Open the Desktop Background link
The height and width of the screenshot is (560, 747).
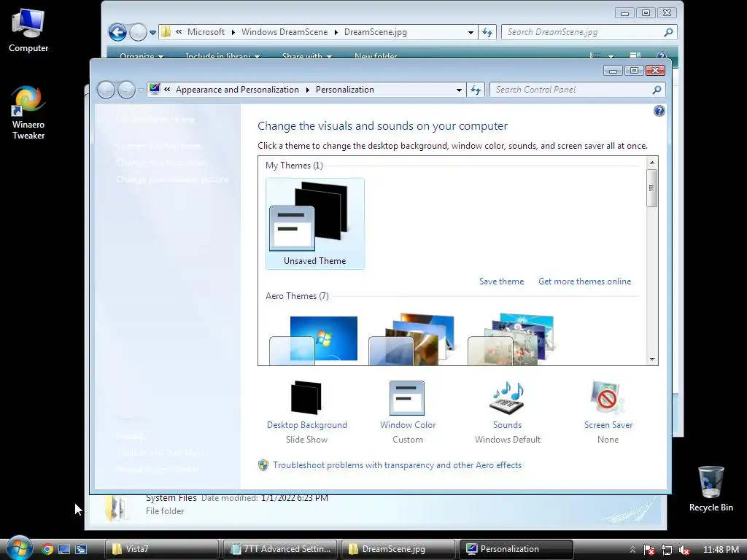point(307,425)
